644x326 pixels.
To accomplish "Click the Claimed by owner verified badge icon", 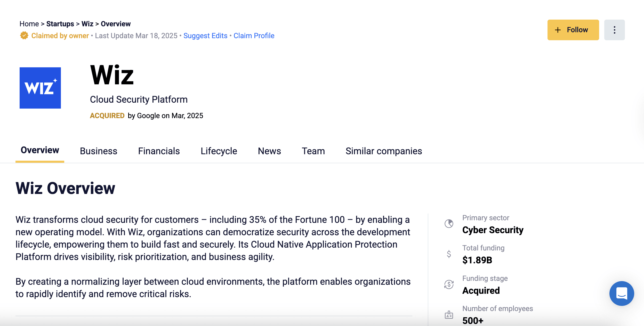I will (24, 36).
